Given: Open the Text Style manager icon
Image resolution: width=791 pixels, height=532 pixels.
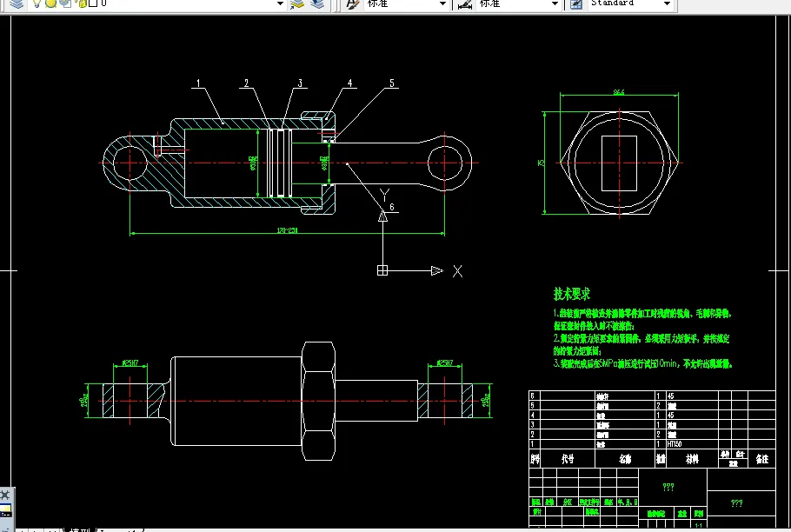Looking at the screenshot, I should click(x=353, y=4).
